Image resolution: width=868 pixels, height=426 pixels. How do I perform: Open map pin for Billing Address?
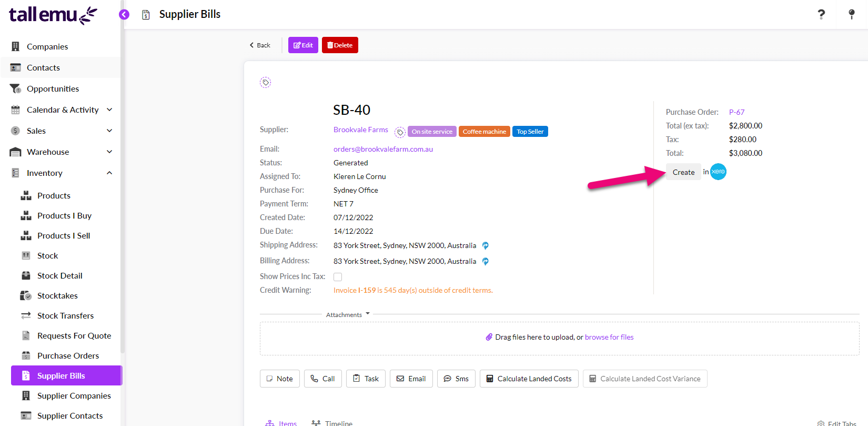point(486,262)
